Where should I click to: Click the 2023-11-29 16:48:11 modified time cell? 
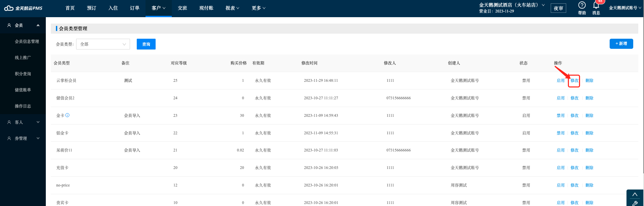pos(321,80)
